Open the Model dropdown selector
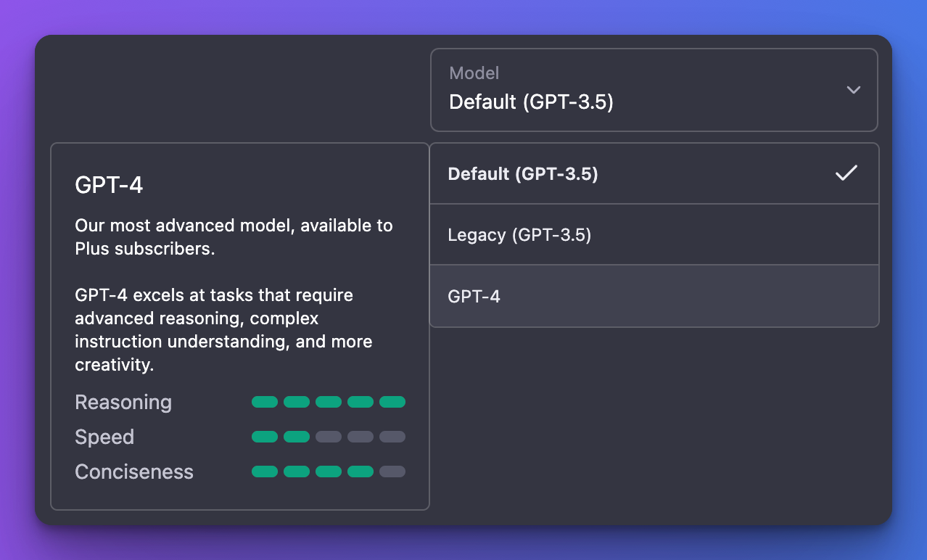Screen dimensions: 927x560 click(x=654, y=90)
